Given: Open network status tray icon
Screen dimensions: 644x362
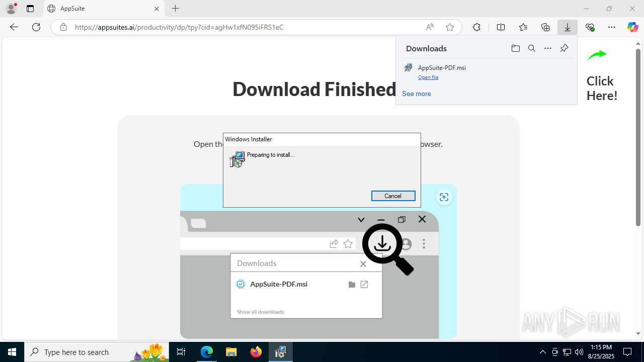Looking at the screenshot, I should pos(567,352).
